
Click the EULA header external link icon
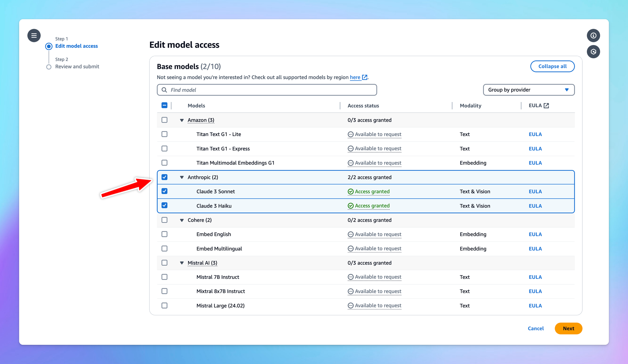click(x=546, y=105)
